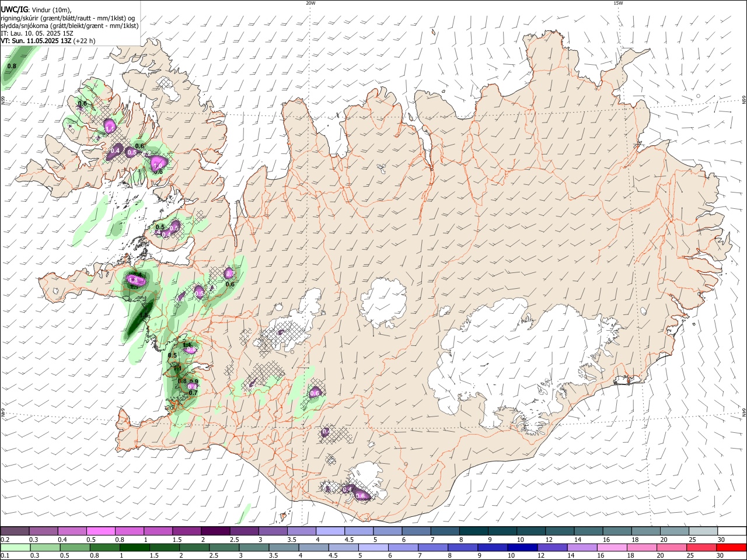This screenshot has width=747, height=560.
Task: Click the pale gray swatch labeled 25 on the snow scale
Action: tap(703, 531)
